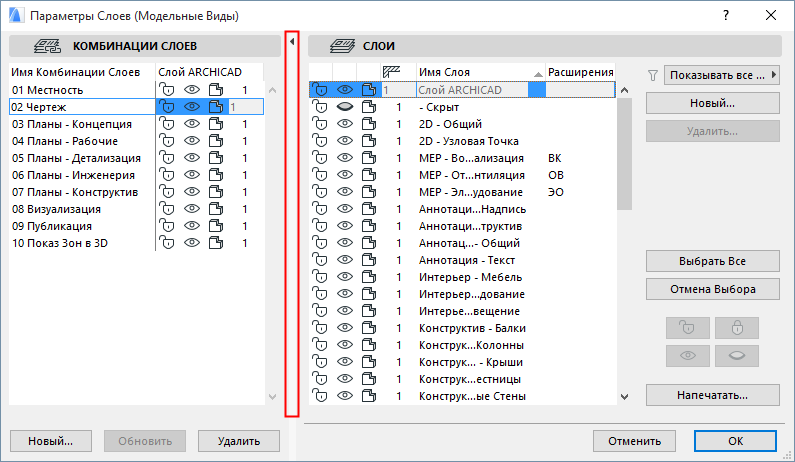The height and width of the screenshot is (462, 795).
Task: Click lock icon in '10 Показ Зон в 3D' row
Action: point(166,243)
